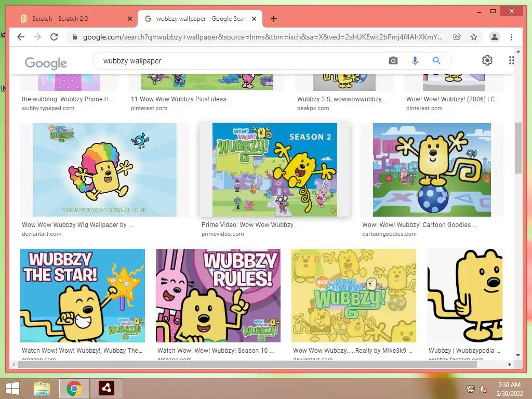The height and width of the screenshot is (399, 532).
Task: Click the vertical scrollbar thumb
Action: point(518,148)
